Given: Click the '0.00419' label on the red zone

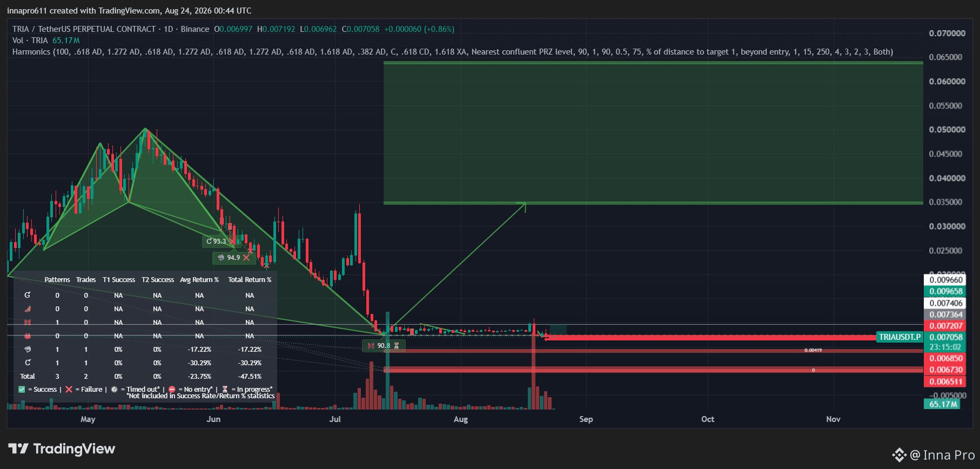Looking at the screenshot, I should (x=813, y=350).
